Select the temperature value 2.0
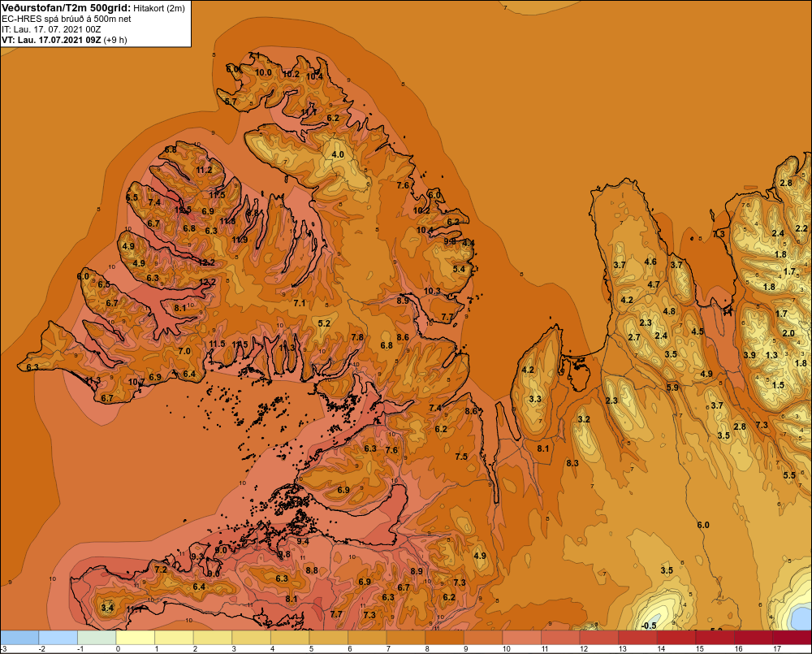The height and width of the screenshot is (654, 812). coord(788,333)
